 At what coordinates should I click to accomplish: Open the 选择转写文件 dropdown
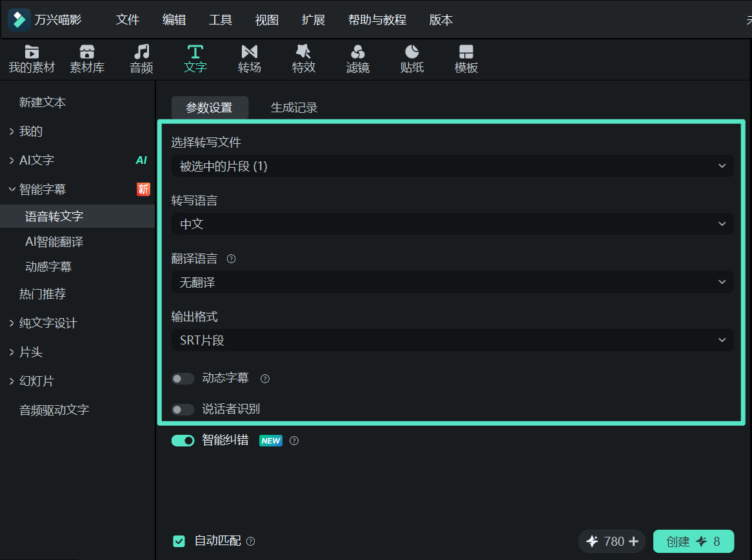point(452,166)
